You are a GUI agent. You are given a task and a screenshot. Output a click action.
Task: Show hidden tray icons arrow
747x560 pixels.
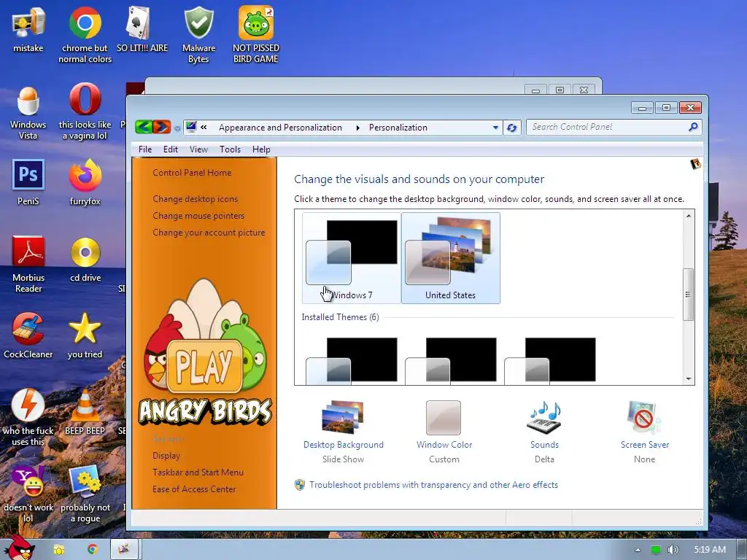[x=638, y=550]
